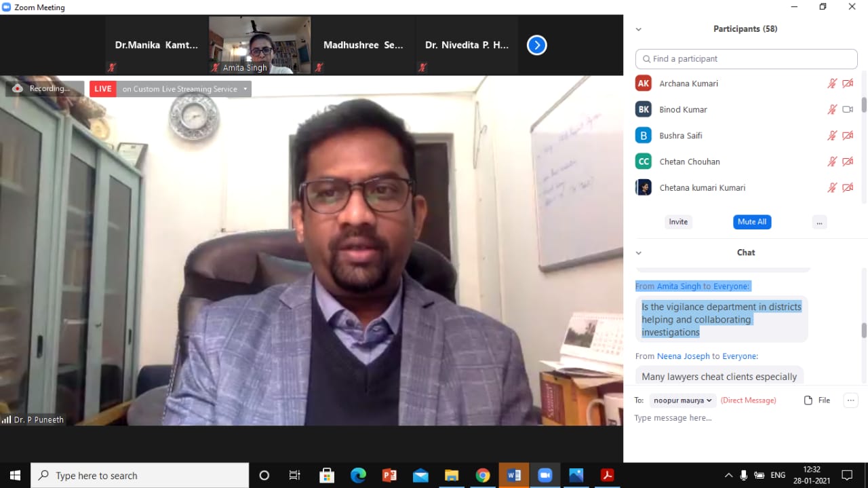Toggle Binod Kumar's video camera icon
868x488 pixels.
848,109
